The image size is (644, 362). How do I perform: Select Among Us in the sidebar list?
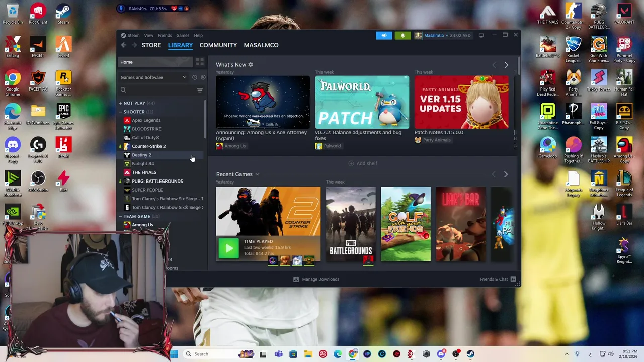[142, 225]
